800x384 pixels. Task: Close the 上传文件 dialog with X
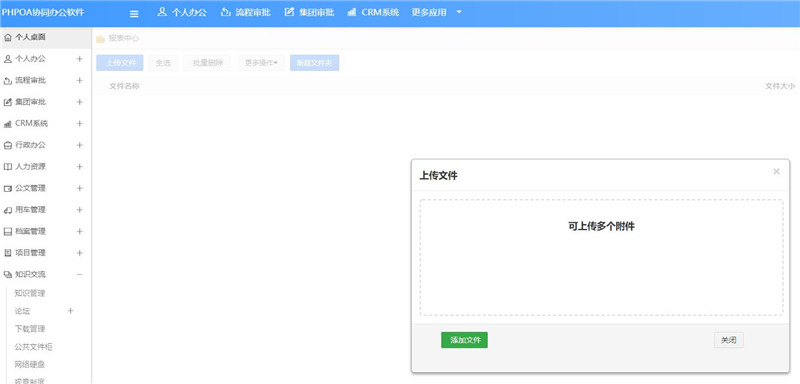(x=776, y=171)
